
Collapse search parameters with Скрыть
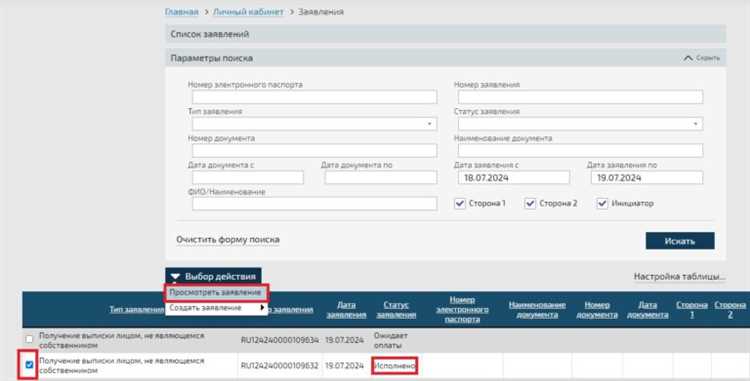pos(703,58)
